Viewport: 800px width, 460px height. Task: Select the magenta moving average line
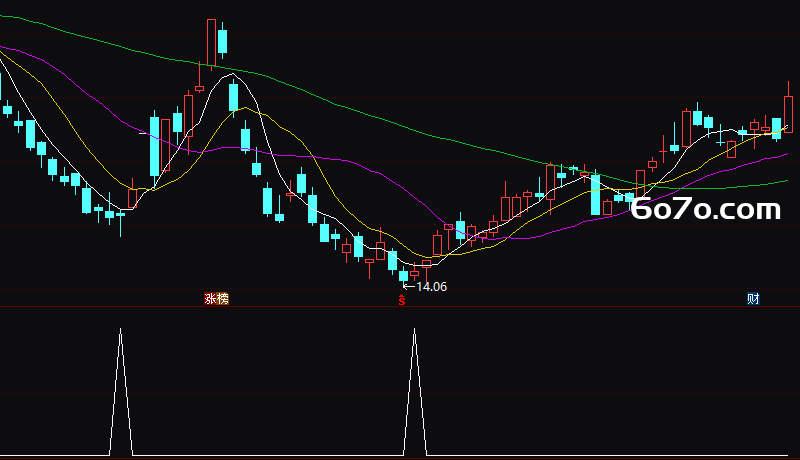click(388, 176)
